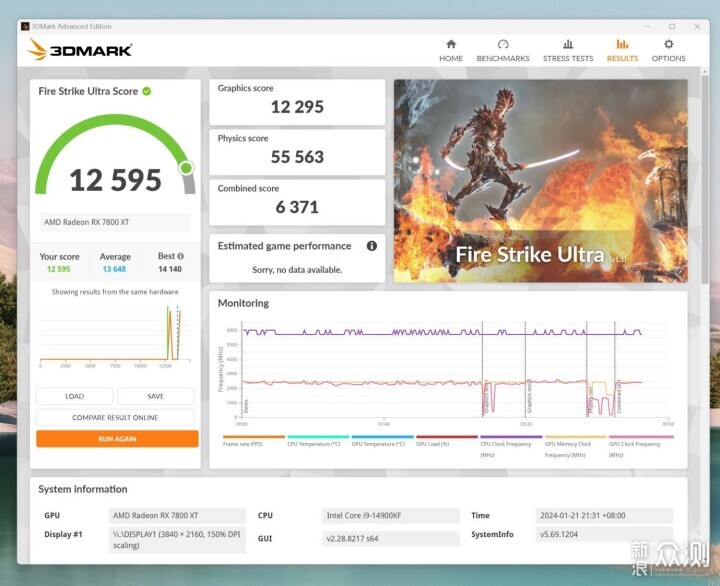Click the Time value 2024-01-21 21:31
The width and height of the screenshot is (720, 586).
pos(604,516)
